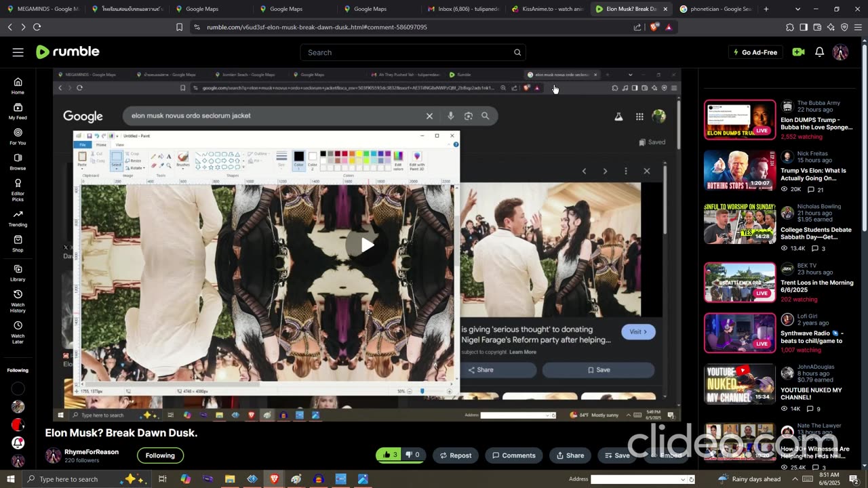
Task: Open the 'Rainy days ahead' weather widget
Action: click(x=749, y=479)
